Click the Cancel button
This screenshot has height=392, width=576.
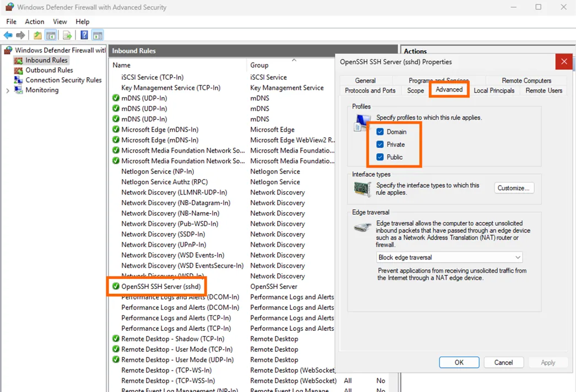[x=503, y=362]
